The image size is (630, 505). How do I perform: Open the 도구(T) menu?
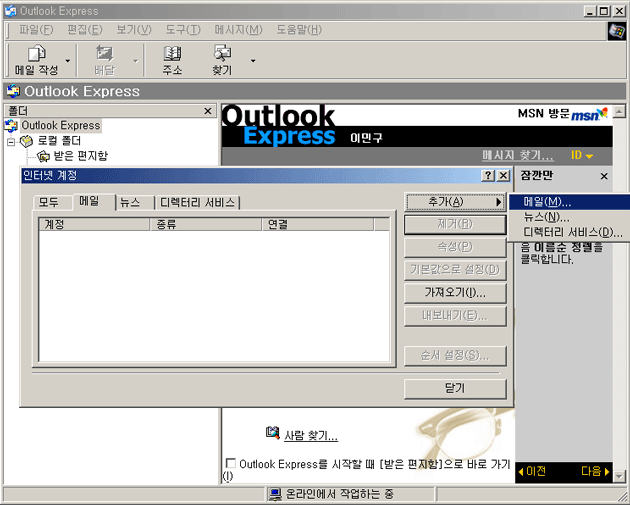pyautogui.click(x=183, y=30)
